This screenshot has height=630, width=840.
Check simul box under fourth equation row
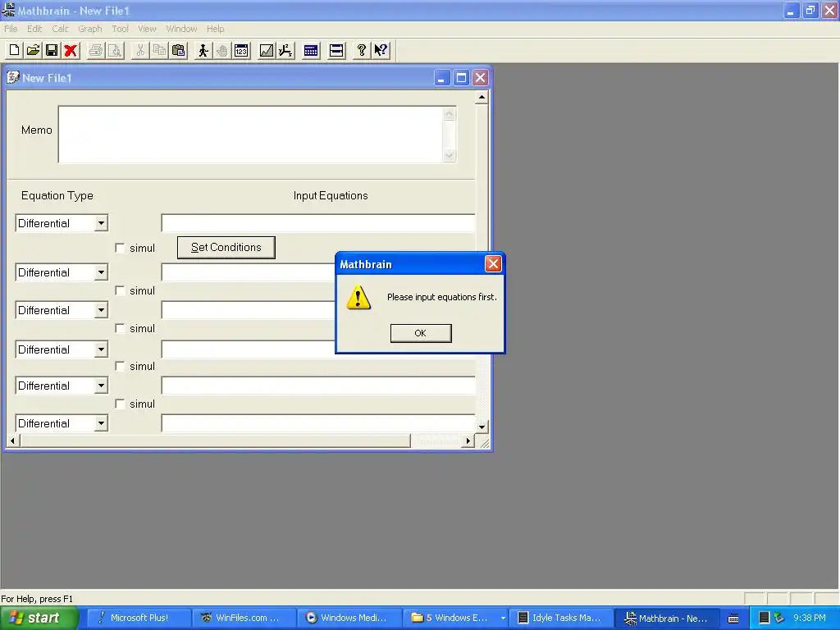click(120, 367)
